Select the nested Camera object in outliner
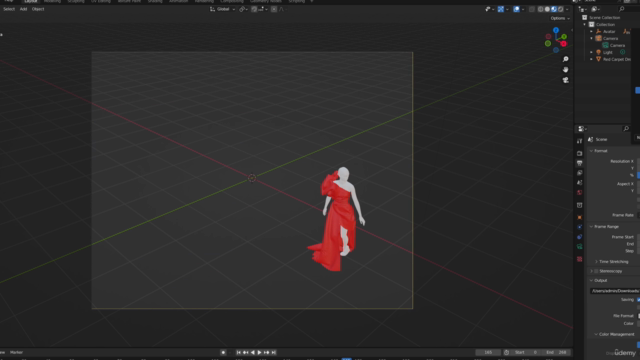Screen dimensions: 640x360 [x=617, y=45]
